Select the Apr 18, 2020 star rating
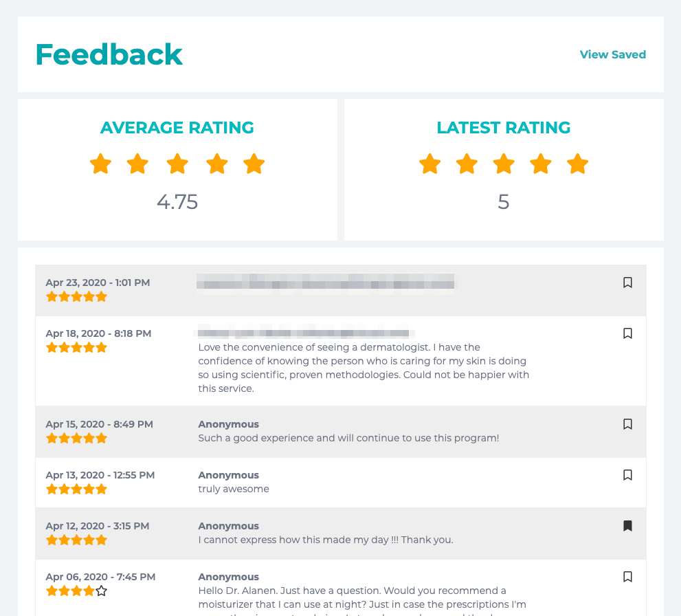The height and width of the screenshot is (616, 681). pyautogui.click(x=76, y=348)
